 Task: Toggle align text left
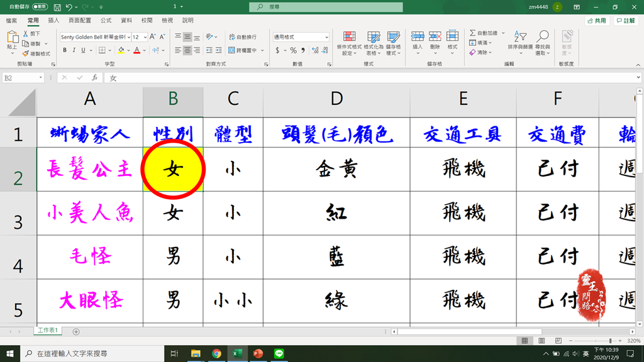pos(178,50)
